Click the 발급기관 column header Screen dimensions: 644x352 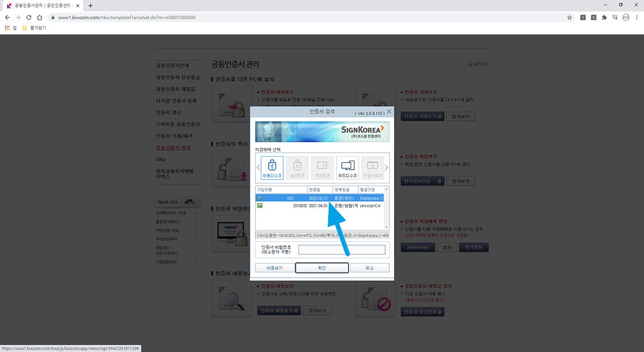click(x=371, y=190)
